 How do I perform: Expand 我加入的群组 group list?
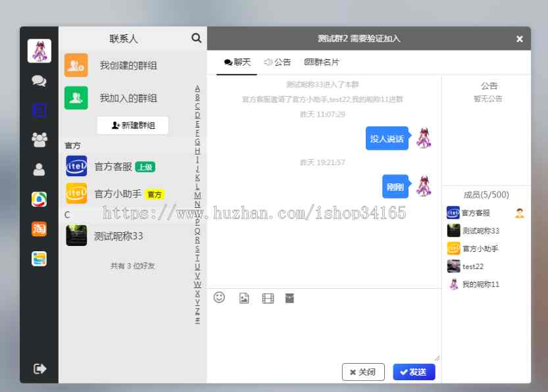coord(128,98)
